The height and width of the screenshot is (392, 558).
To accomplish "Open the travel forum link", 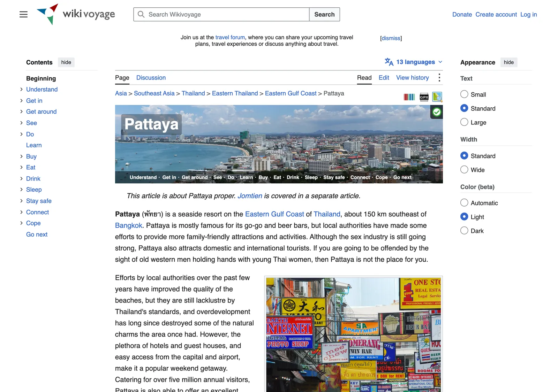I will [230, 37].
